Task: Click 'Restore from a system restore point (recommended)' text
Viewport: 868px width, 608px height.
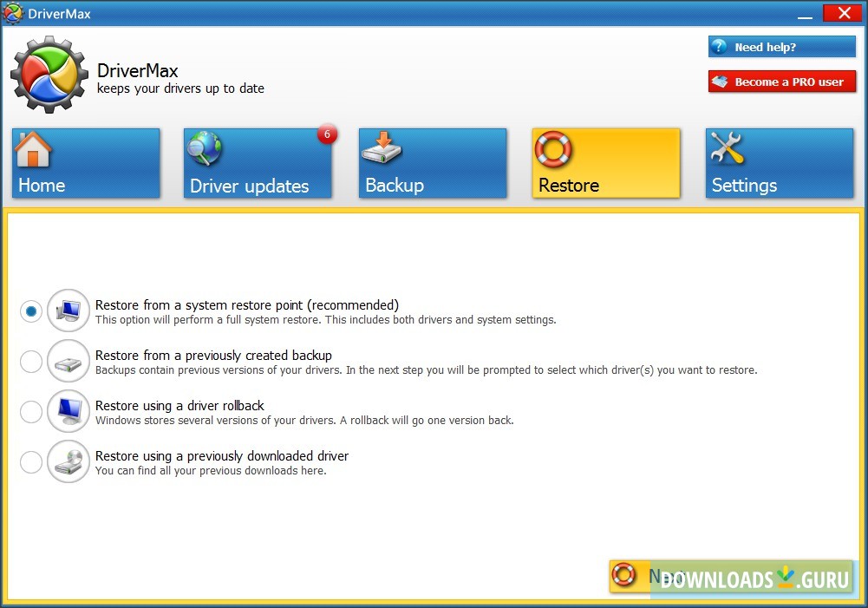Action: pos(247,305)
